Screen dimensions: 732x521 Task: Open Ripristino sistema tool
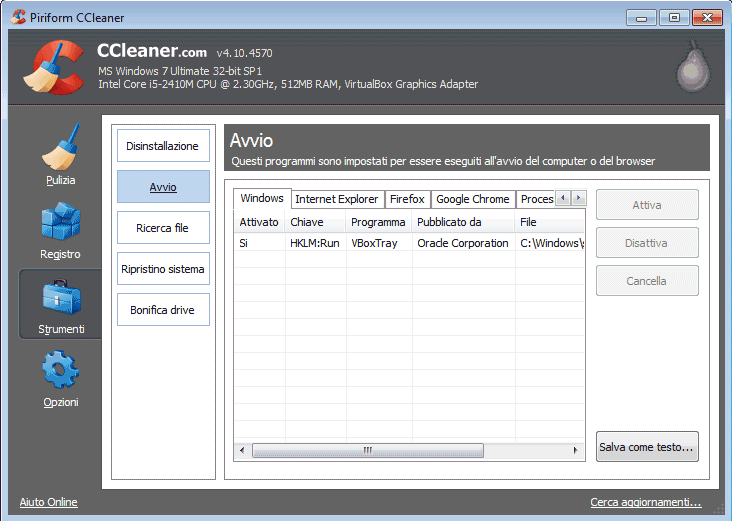tap(163, 269)
